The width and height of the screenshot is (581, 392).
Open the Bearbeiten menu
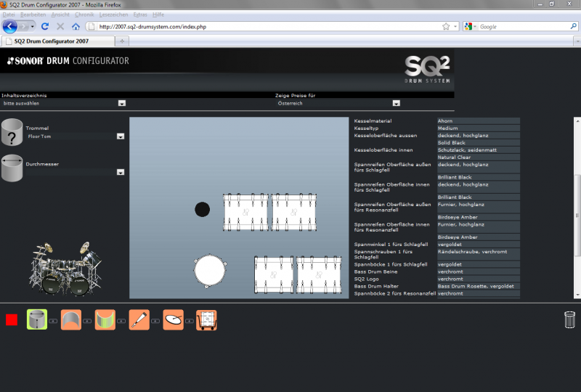click(x=33, y=15)
